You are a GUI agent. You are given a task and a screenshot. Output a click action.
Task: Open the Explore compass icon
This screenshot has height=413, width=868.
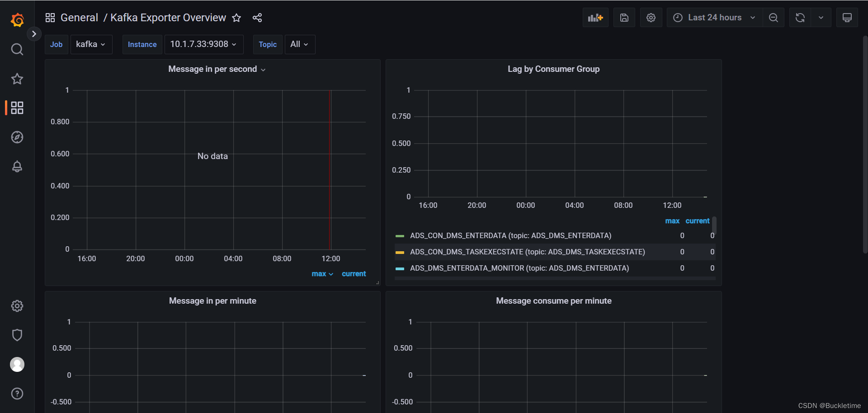(x=17, y=137)
